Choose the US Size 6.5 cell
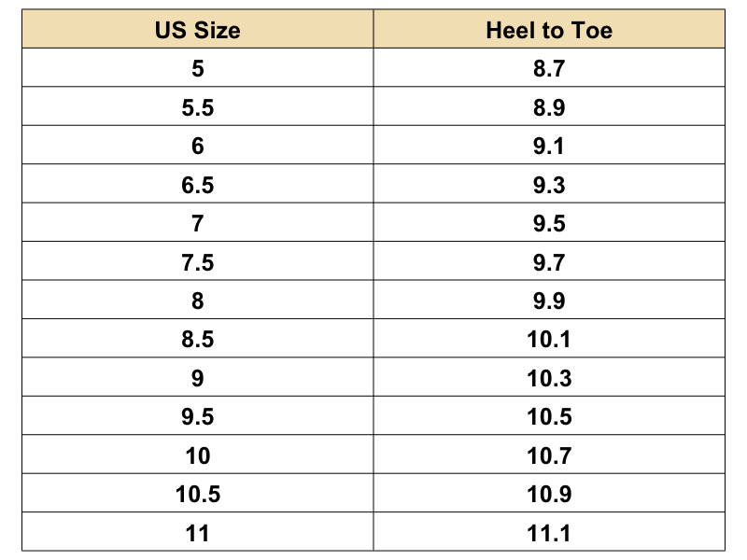747x560 pixels. [197, 185]
